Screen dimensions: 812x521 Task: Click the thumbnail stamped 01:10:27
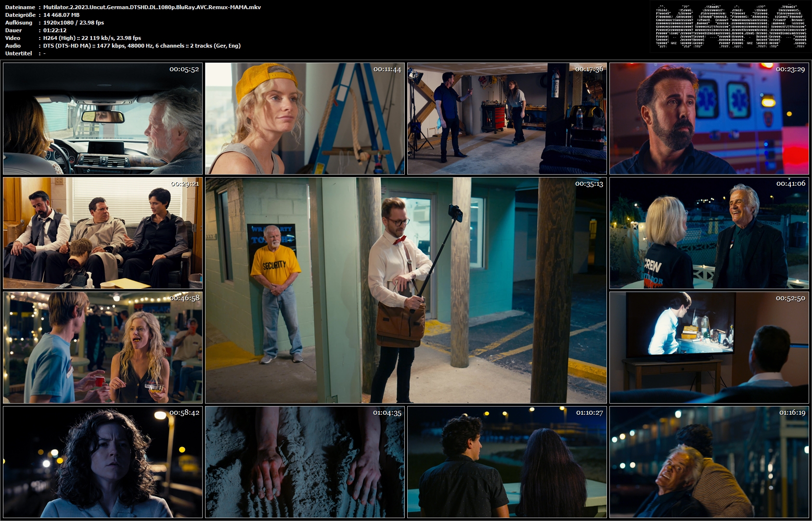click(x=507, y=462)
